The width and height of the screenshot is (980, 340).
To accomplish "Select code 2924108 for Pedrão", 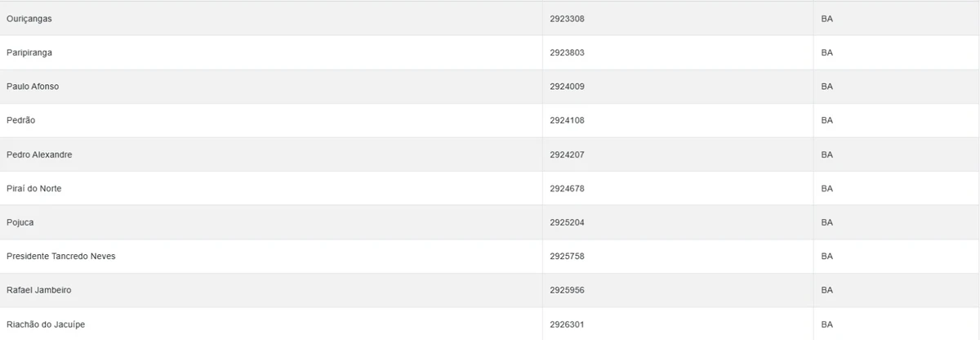I will click(x=567, y=120).
